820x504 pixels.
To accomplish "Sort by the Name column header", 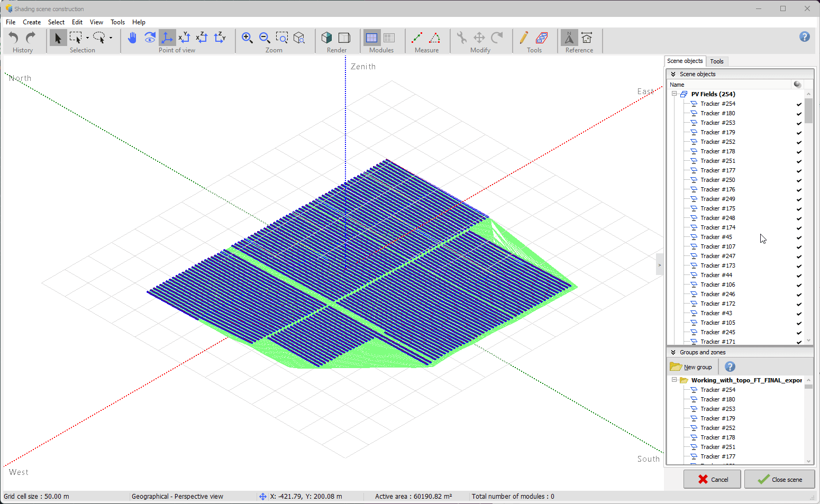I will 729,85.
